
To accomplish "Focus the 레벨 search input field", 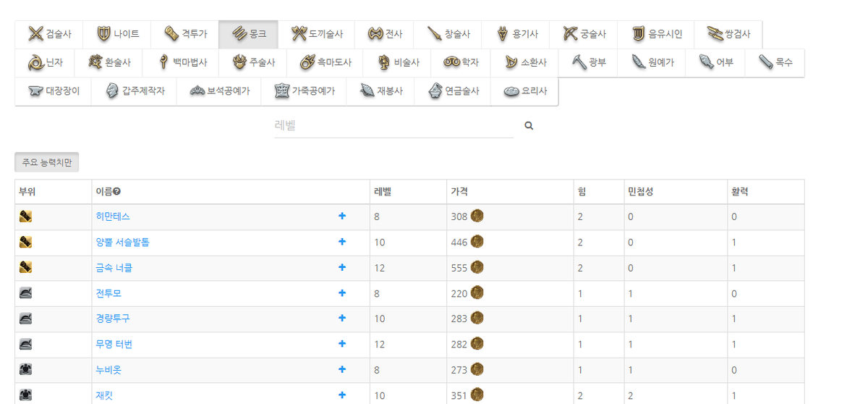I will [x=393, y=125].
